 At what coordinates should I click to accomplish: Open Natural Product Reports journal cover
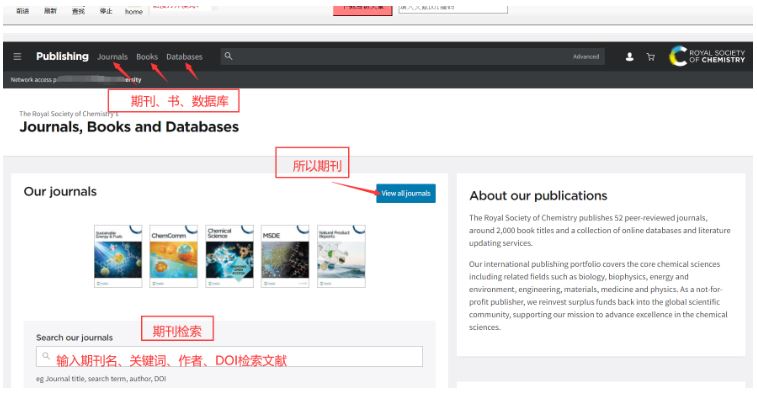coord(341,256)
